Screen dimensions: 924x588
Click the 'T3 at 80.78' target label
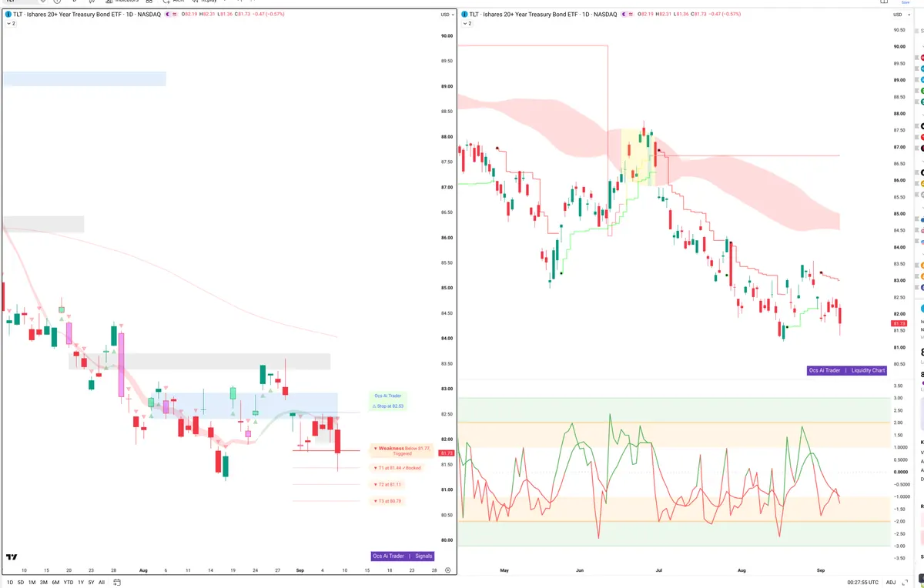click(x=387, y=501)
